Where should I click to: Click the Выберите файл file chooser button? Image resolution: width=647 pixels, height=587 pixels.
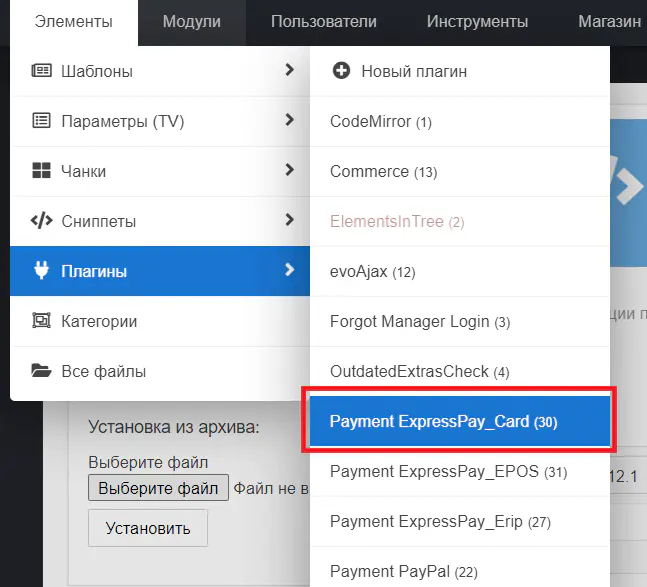pyautogui.click(x=159, y=489)
